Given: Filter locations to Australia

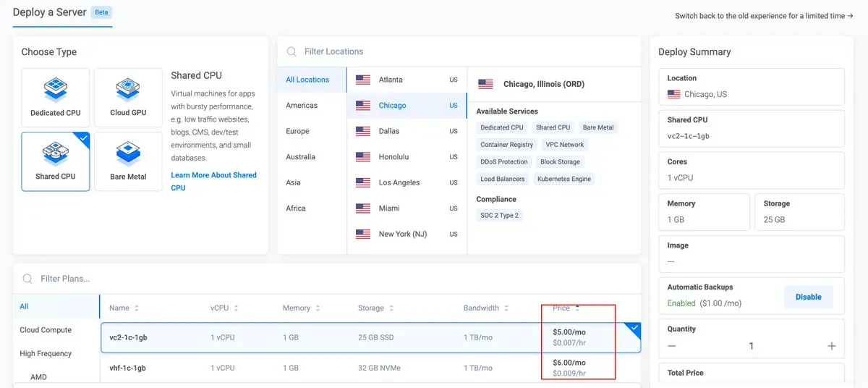Looking at the screenshot, I should 300,157.
